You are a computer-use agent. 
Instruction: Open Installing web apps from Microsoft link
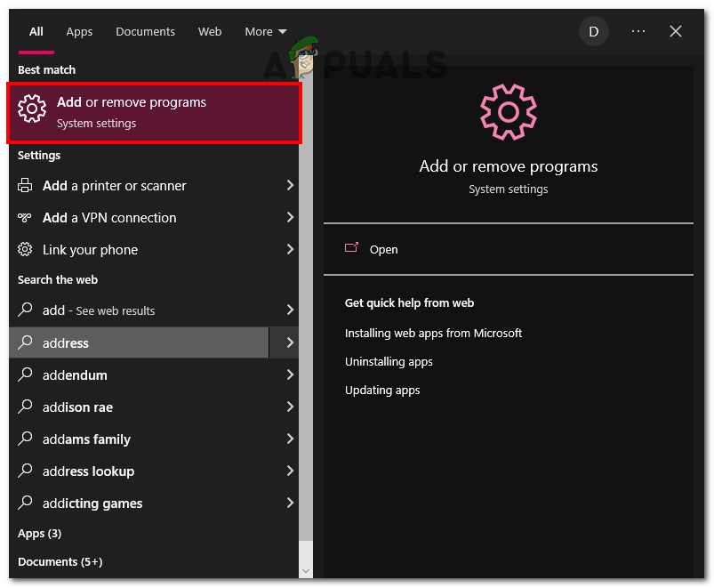(x=433, y=333)
